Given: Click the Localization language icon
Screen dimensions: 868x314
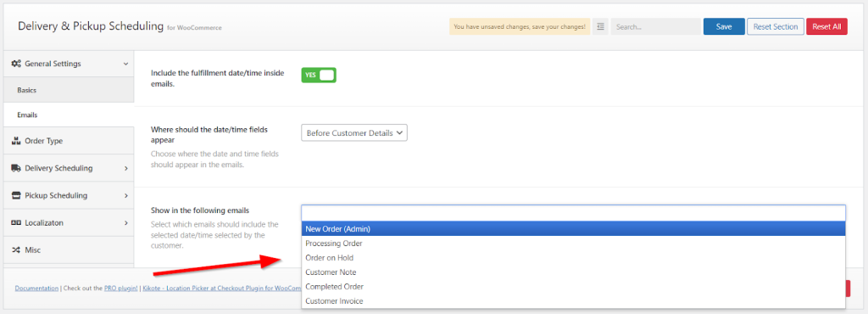Looking at the screenshot, I should pos(16,222).
